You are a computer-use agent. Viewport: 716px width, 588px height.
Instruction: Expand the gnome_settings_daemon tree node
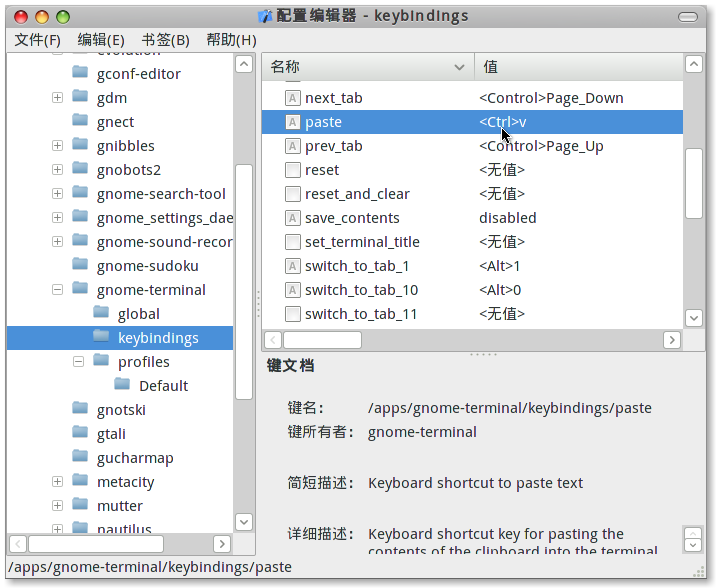pyautogui.click(x=58, y=218)
